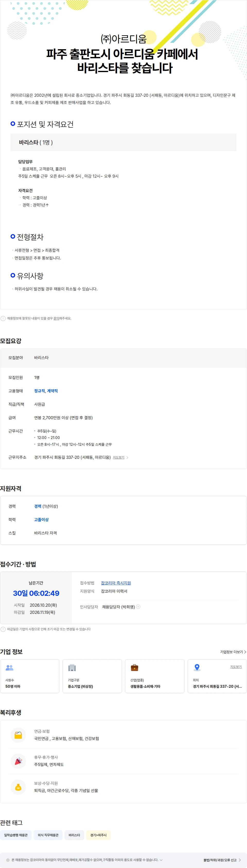Click the 국민연금, 고용보험 benefits text
This screenshot has height=868, width=247.
[67, 738]
